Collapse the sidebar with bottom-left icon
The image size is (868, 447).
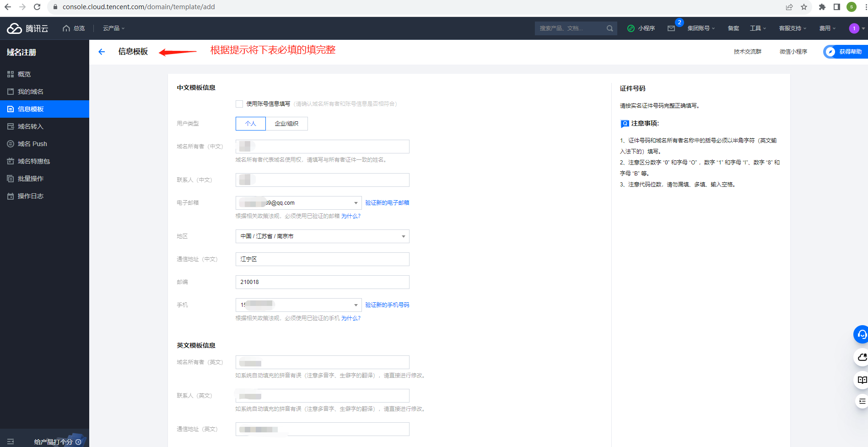[x=11, y=442]
